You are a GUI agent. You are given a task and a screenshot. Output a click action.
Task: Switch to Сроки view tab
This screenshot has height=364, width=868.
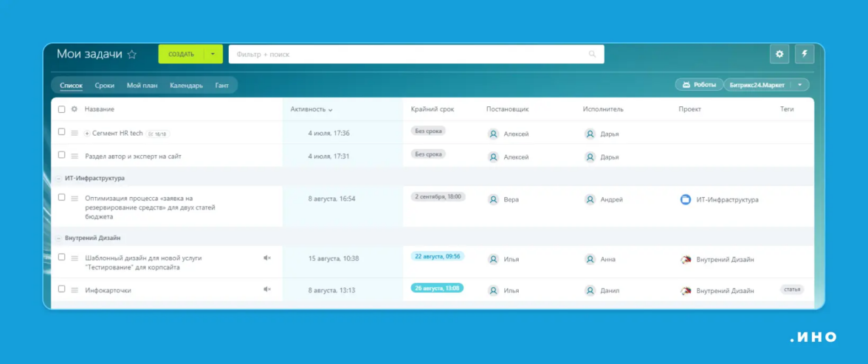(x=105, y=86)
